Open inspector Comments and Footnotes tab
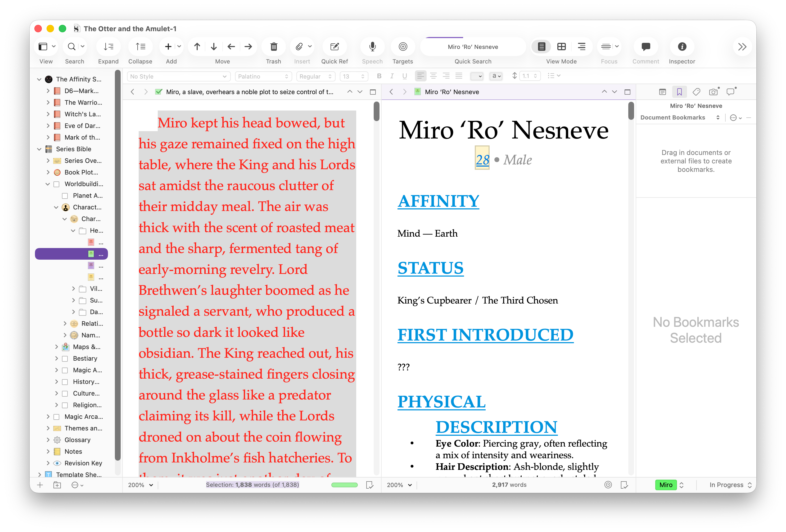 pos(731,92)
